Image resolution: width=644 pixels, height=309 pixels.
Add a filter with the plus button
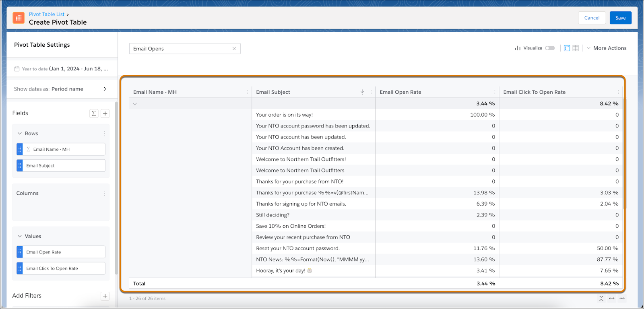coord(105,296)
